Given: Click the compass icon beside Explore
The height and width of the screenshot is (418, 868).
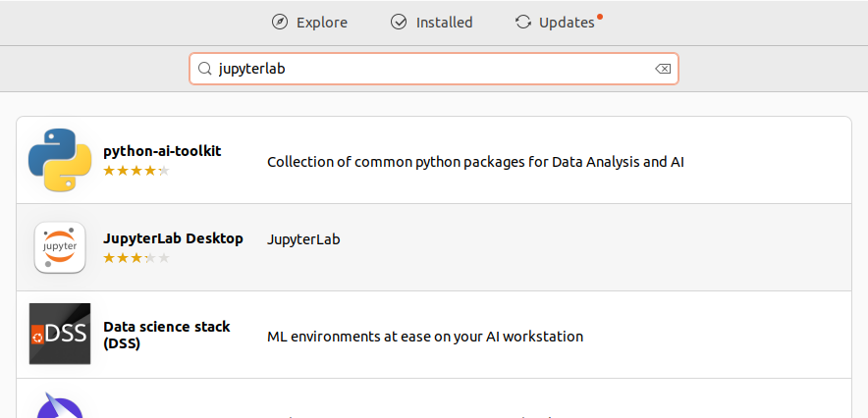Looking at the screenshot, I should tap(280, 23).
